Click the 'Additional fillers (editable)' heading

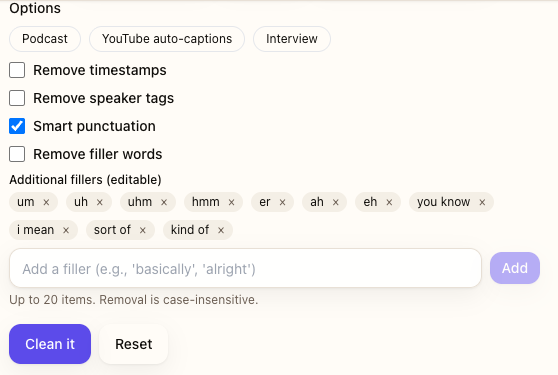85,180
